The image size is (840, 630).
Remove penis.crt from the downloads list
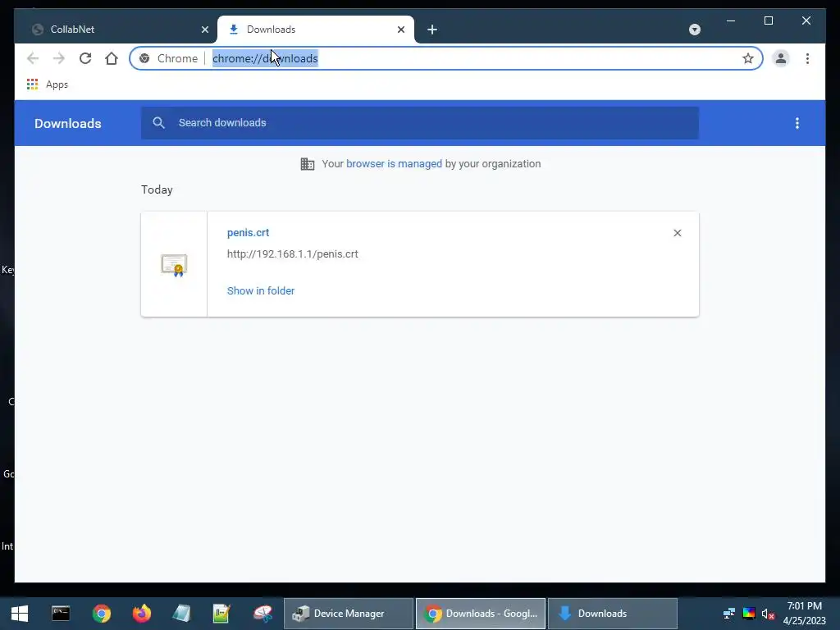coord(677,233)
